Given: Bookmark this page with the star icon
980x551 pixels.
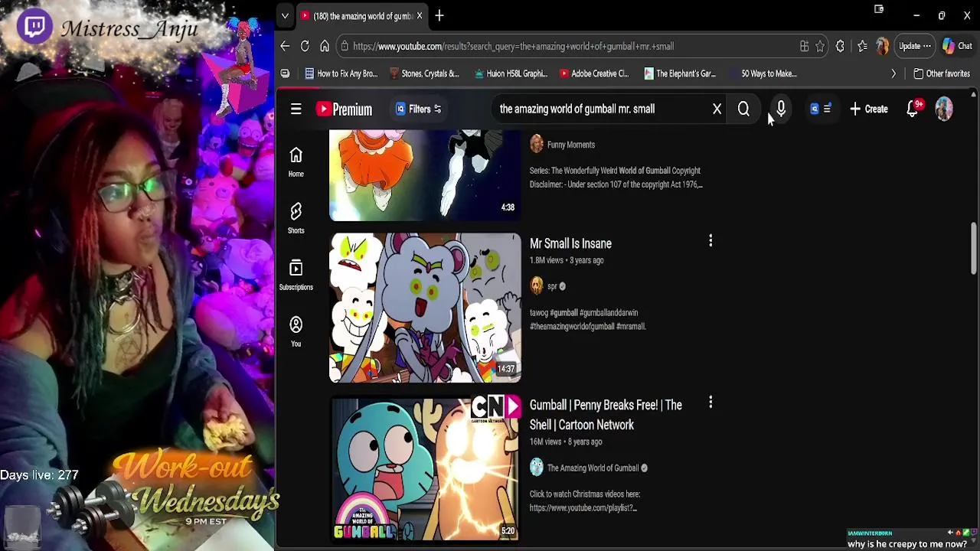Looking at the screenshot, I should [x=820, y=46].
